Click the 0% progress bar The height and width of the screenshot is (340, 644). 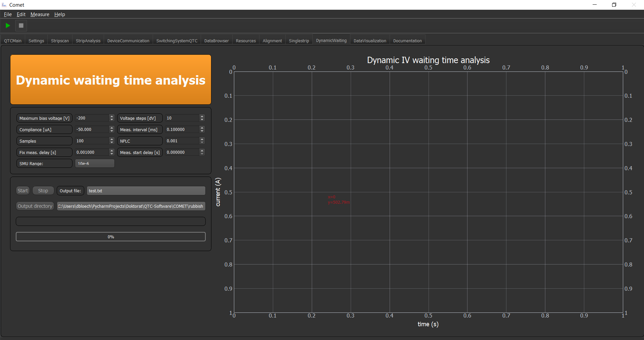tap(111, 237)
